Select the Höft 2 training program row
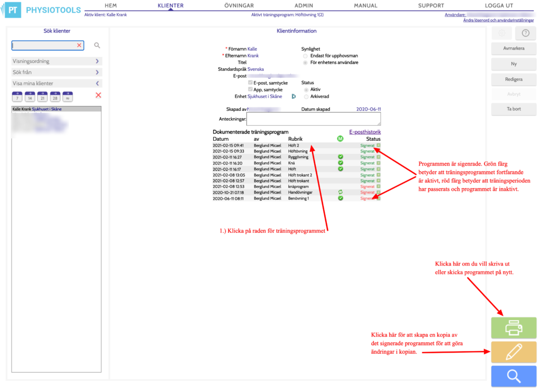 coord(296,146)
